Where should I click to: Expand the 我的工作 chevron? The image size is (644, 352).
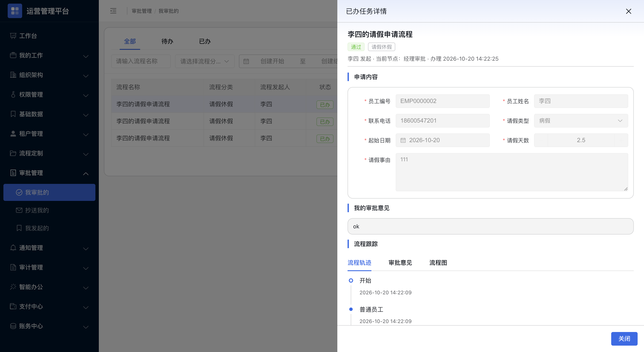pyautogui.click(x=86, y=56)
